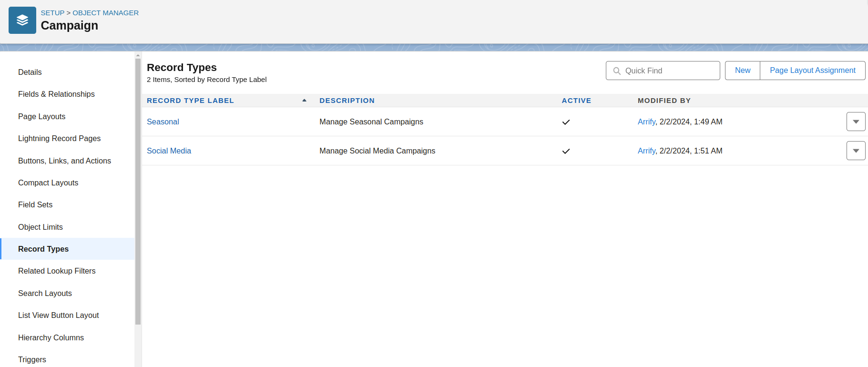The width and height of the screenshot is (868, 367).
Task: Click the OBJECT MANAGER breadcrumb link
Action: click(105, 13)
